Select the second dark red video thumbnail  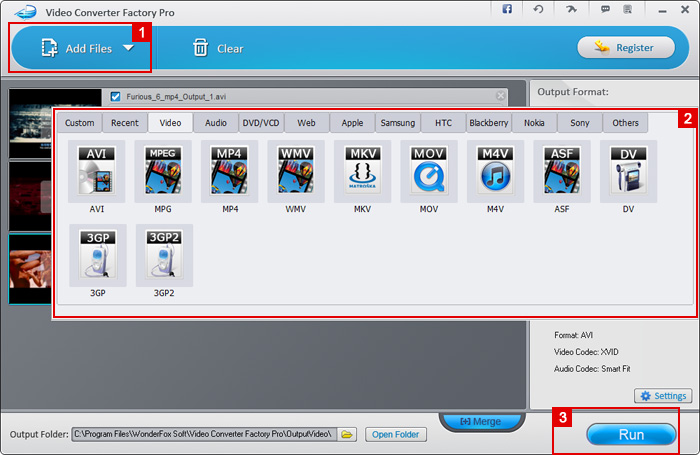(30, 196)
